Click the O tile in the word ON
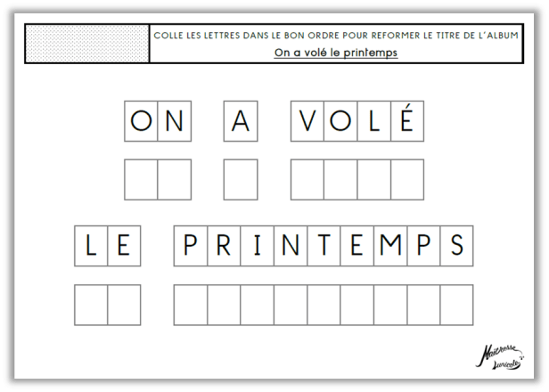The width and height of the screenshot is (549, 392). click(x=141, y=121)
